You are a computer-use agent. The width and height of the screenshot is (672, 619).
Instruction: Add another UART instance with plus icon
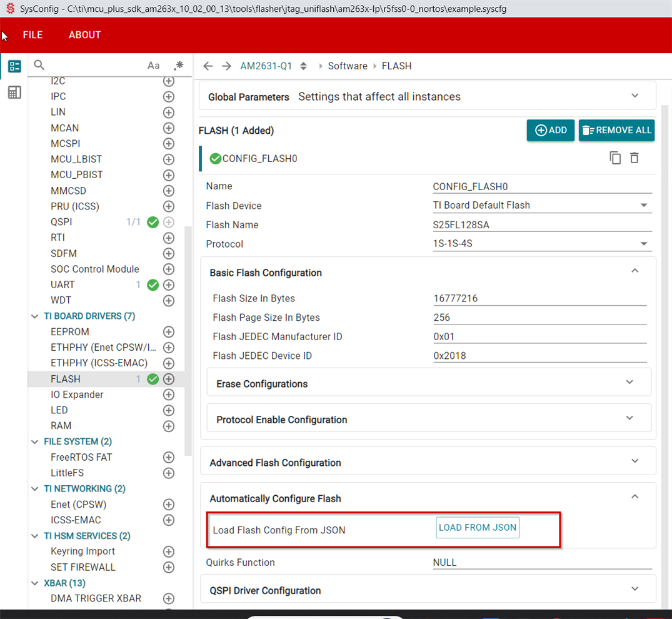pos(169,284)
